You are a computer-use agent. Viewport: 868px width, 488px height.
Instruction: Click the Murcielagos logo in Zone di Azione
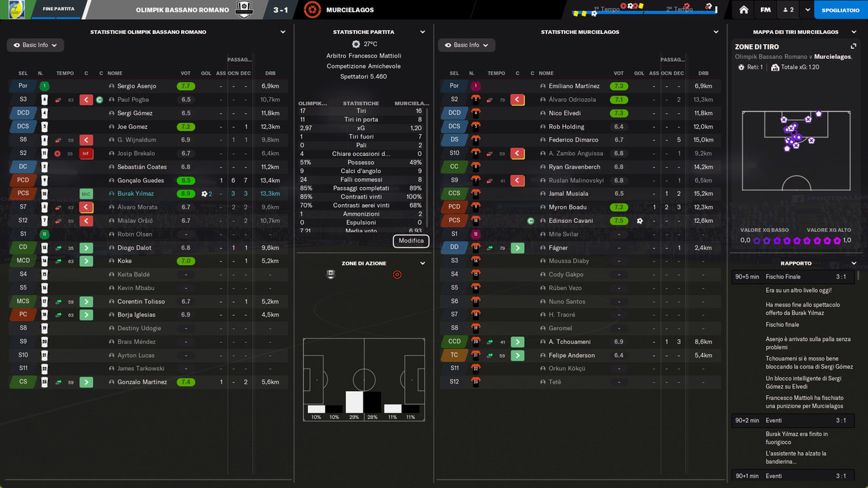(397, 274)
